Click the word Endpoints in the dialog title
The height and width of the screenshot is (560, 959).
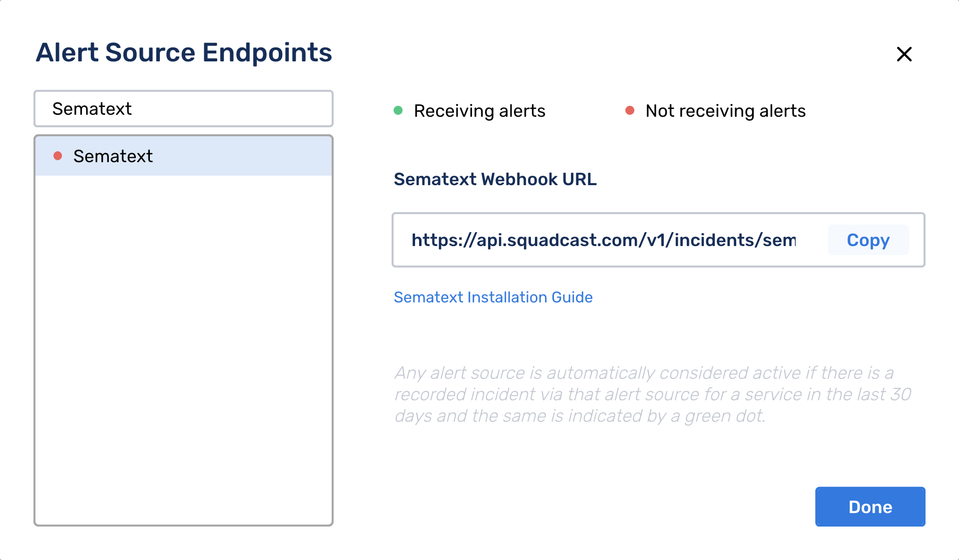pyautogui.click(x=267, y=52)
